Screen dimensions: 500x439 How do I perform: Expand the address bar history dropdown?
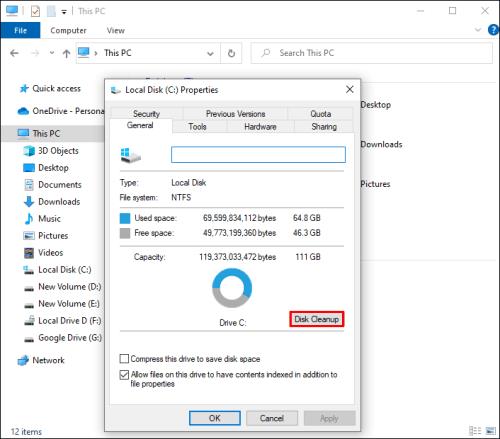pyautogui.click(x=210, y=53)
